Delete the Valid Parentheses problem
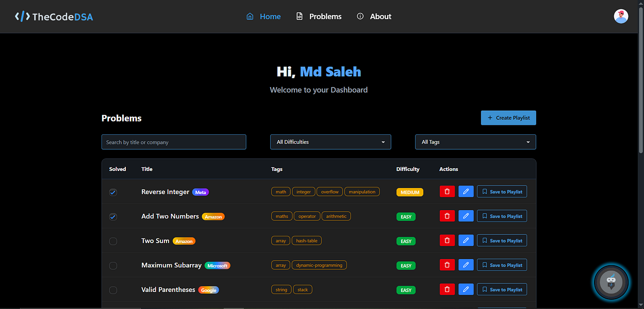The width and height of the screenshot is (644, 309). point(447,289)
